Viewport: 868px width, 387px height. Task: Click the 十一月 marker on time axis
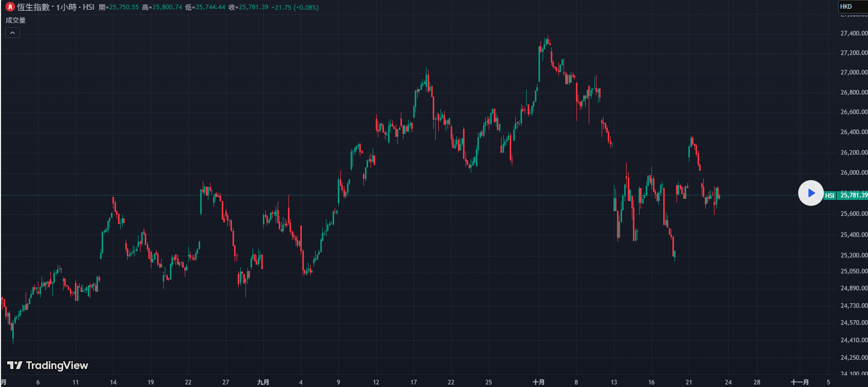click(799, 382)
